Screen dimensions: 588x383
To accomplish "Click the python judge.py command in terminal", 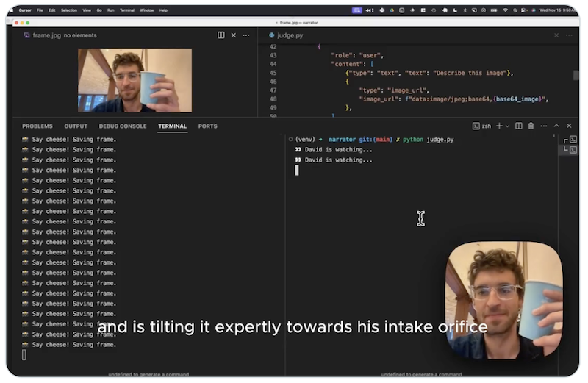I will (428, 140).
